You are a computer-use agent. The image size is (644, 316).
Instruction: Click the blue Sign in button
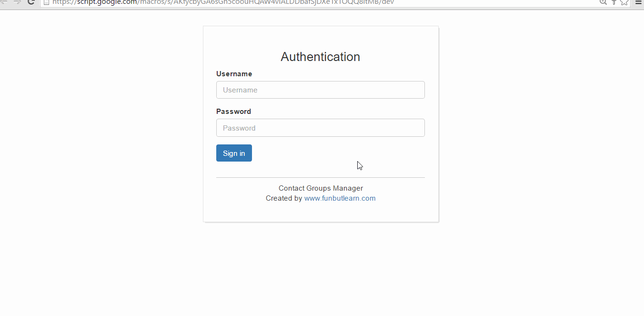234,153
